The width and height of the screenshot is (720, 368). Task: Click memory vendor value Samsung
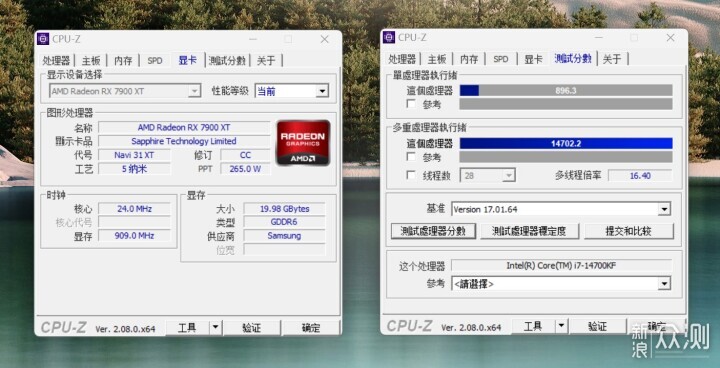[x=285, y=236]
